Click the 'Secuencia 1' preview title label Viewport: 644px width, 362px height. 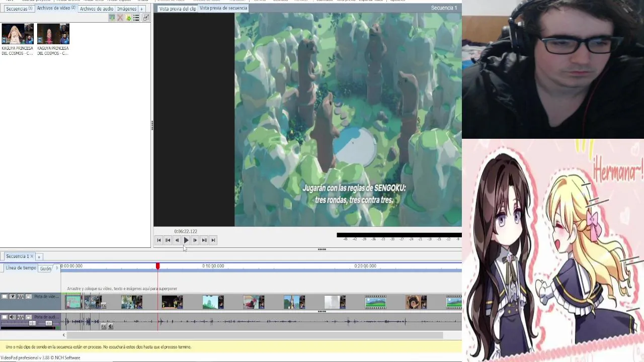pyautogui.click(x=444, y=8)
